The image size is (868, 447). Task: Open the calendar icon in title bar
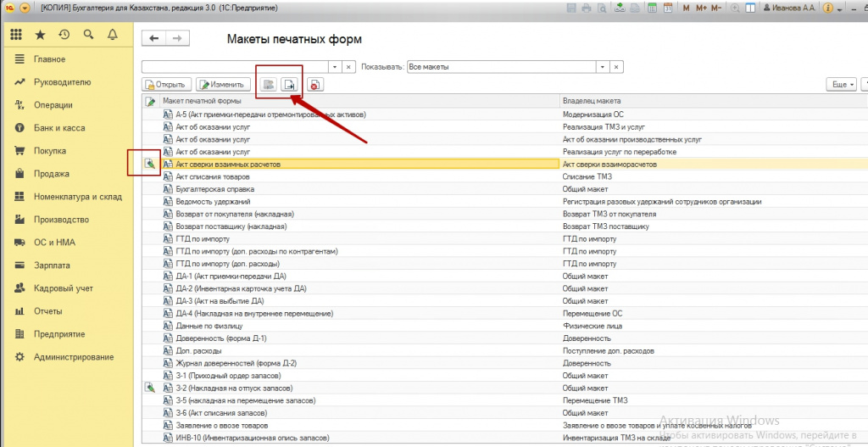tap(668, 8)
